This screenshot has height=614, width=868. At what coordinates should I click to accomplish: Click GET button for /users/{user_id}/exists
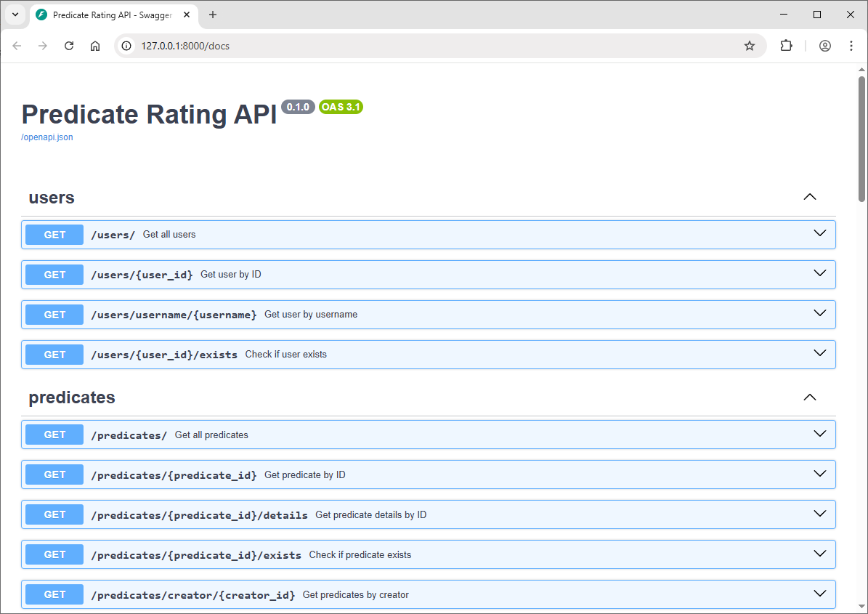point(54,355)
